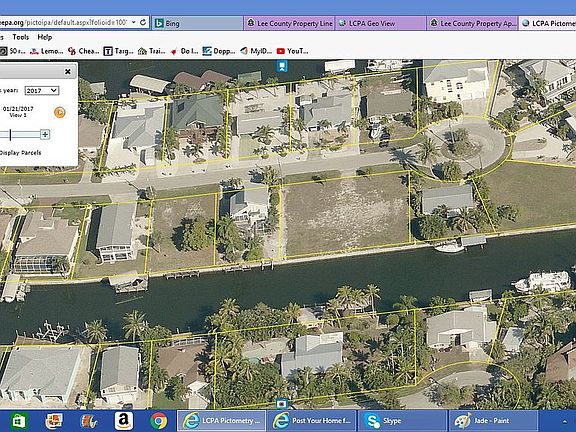Expand the year dropdown showing 2017
Viewport: 576px width, 432px height.
pyautogui.click(x=42, y=90)
